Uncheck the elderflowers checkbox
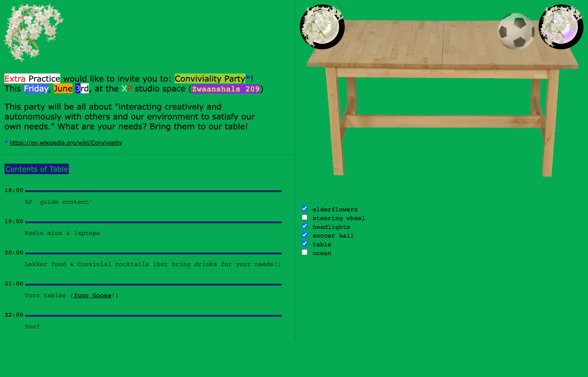Screen dimensions: 588x377 [305, 209]
